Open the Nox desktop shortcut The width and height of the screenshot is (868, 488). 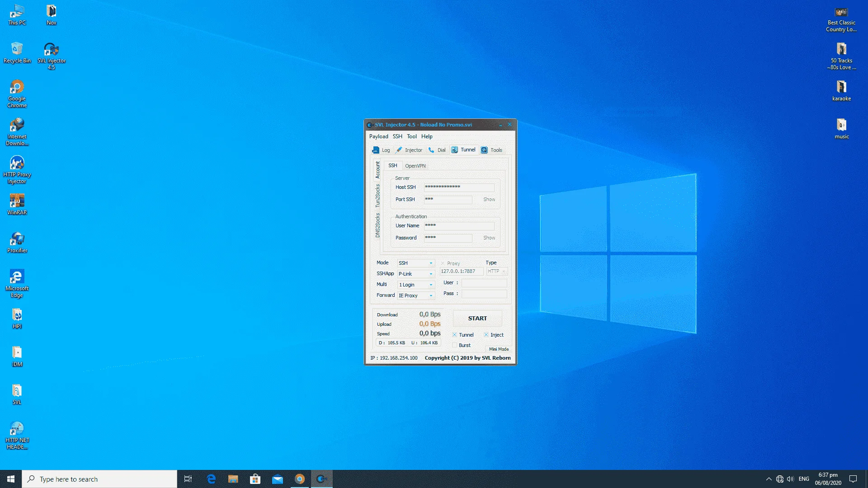pos(52,14)
